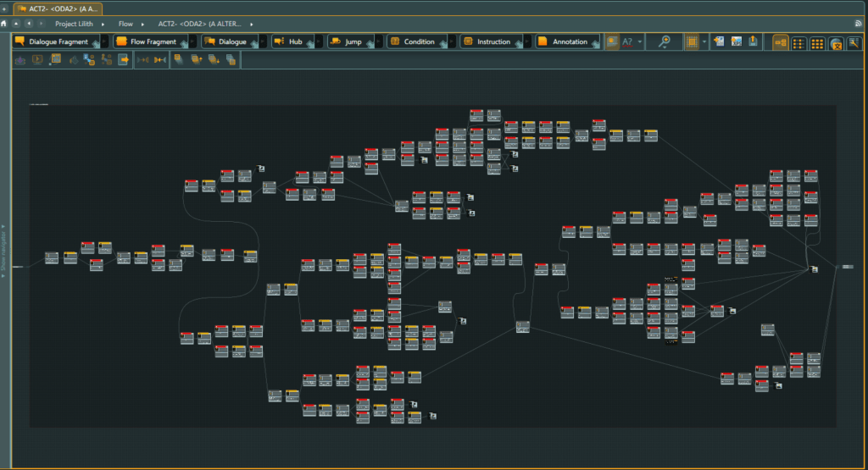Click the export upload arrow icon
868x470 pixels.
(753, 41)
